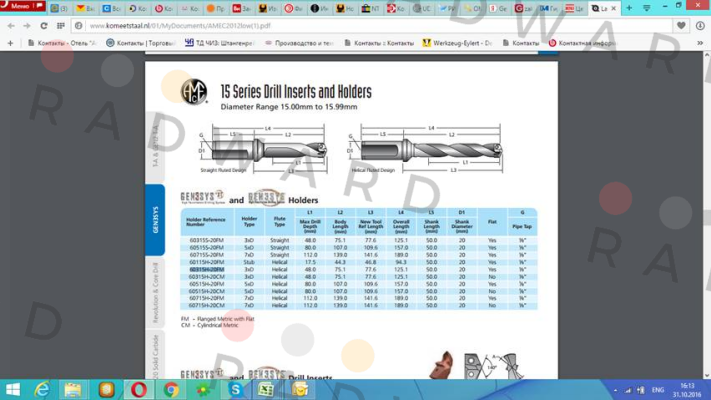711x400 pixels.
Task: Add a bookmark with bookmarks bar plus
Action: 10,43
